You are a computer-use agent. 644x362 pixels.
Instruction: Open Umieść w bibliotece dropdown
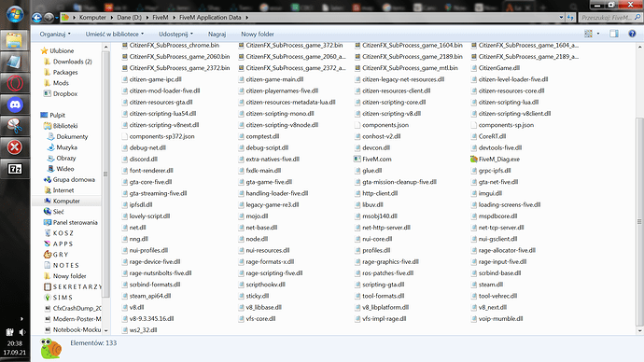pyautogui.click(x=115, y=35)
